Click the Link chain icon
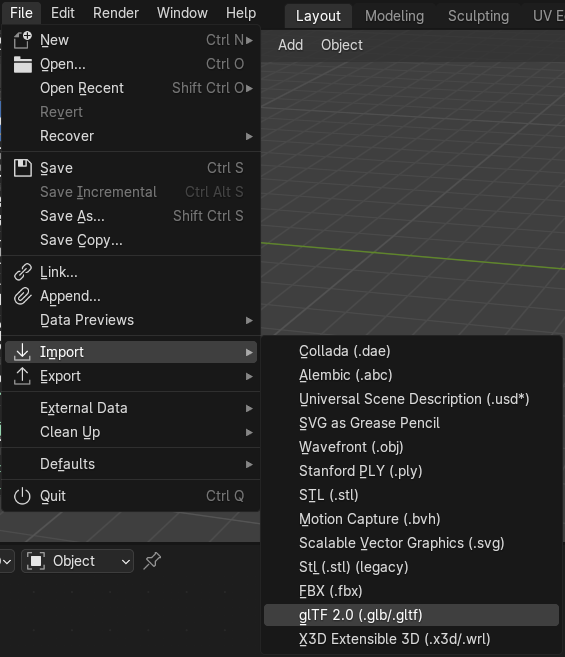Image resolution: width=565 pixels, height=657 pixels. pyautogui.click(x=23, y=272)
